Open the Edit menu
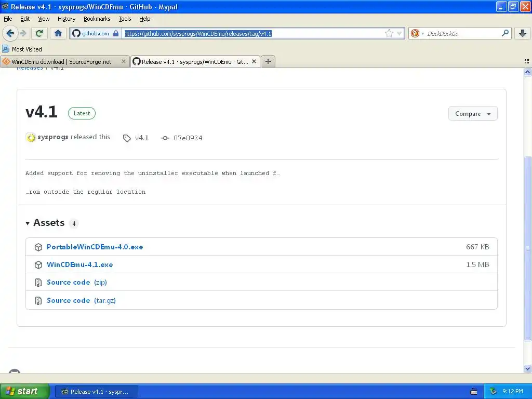 coord(25,19)
